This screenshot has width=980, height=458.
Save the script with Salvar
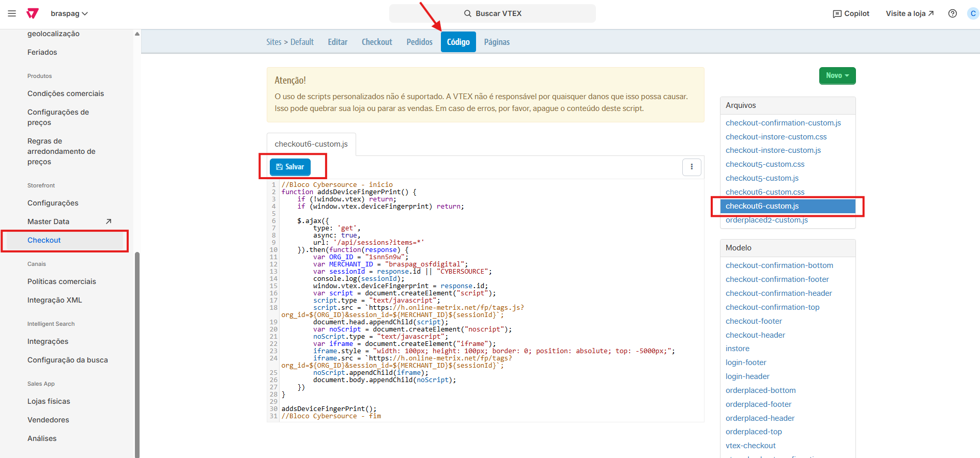tap(290, 167)
